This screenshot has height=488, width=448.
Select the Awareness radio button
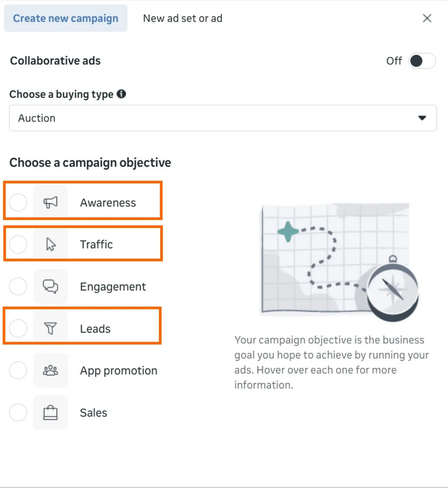click(18, 202)
